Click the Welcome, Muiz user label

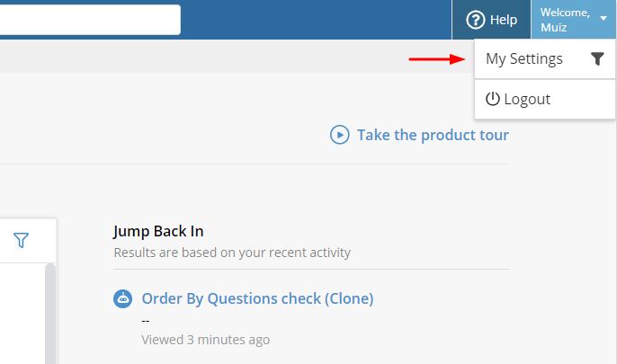(565, 20)
